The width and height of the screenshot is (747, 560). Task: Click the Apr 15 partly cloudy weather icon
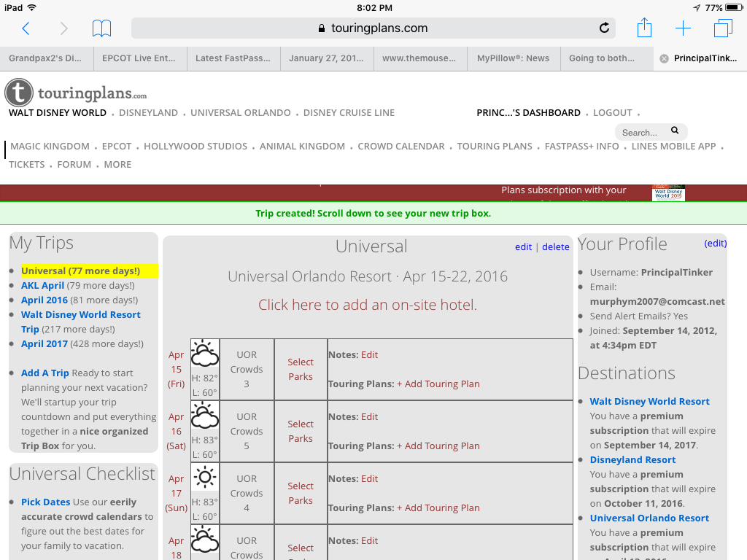[205, 354]
